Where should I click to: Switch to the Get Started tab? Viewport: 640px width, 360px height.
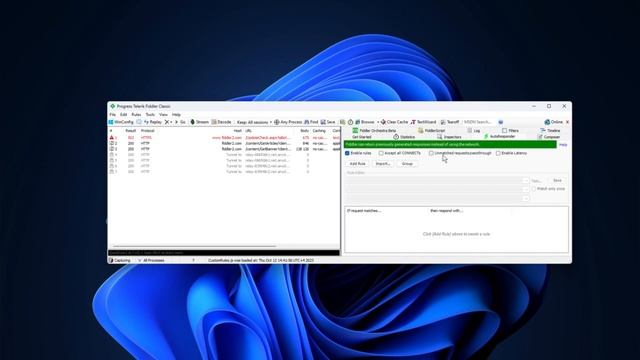pos(362,137)
